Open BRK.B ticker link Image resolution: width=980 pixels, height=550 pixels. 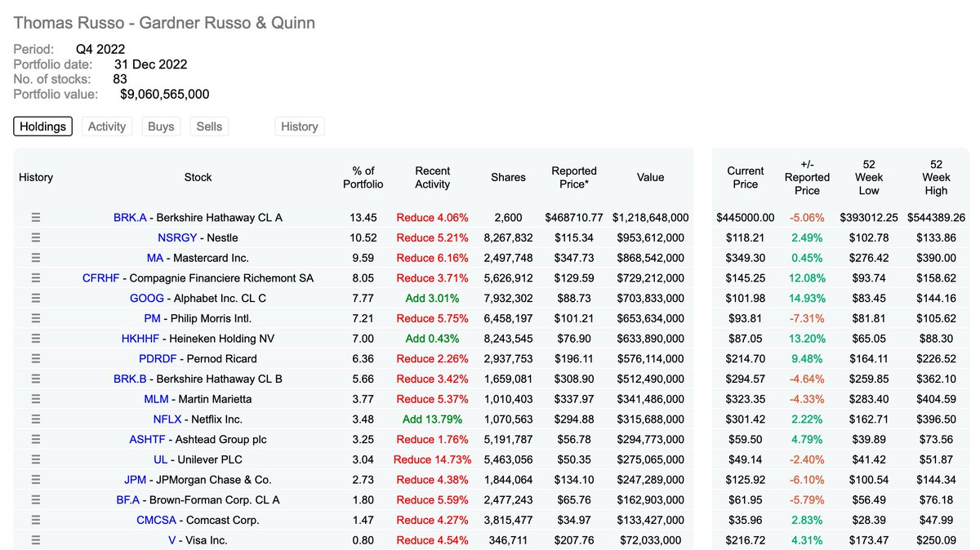click(130, 379)
